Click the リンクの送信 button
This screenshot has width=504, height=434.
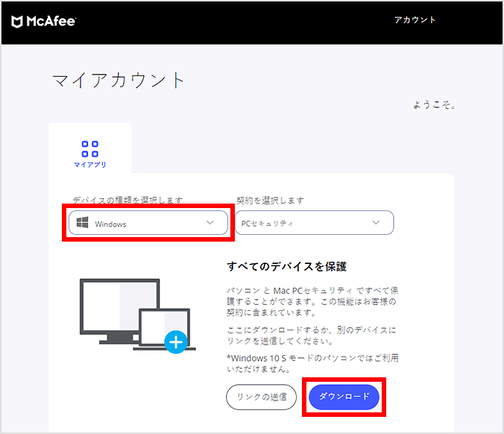coord(262,397)
